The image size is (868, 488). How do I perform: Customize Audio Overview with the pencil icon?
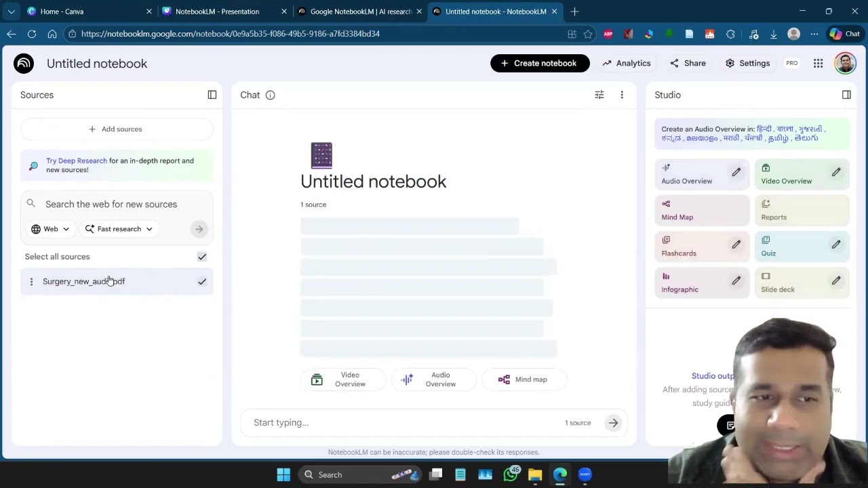pyautogui.click(x=736, y=172)
